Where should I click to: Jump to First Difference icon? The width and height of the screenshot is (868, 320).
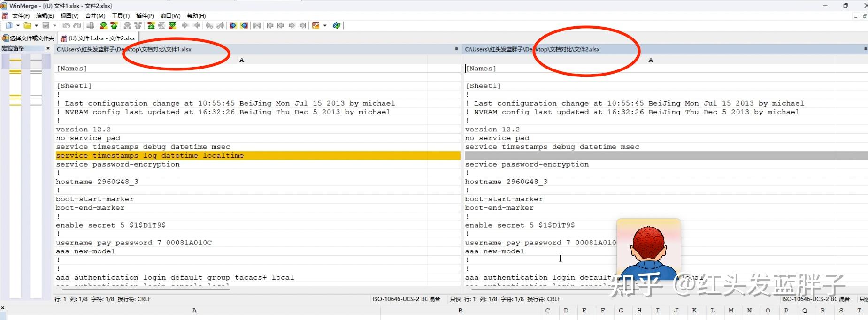151,25
